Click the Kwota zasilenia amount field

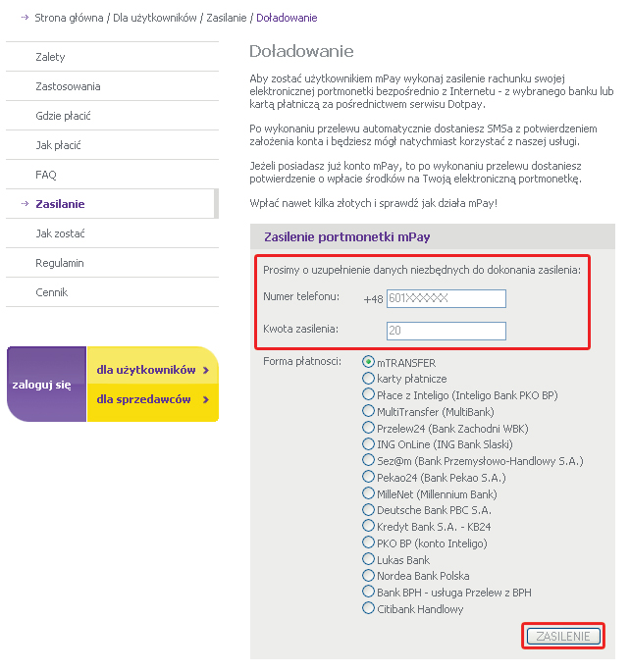tap(446, 331)
